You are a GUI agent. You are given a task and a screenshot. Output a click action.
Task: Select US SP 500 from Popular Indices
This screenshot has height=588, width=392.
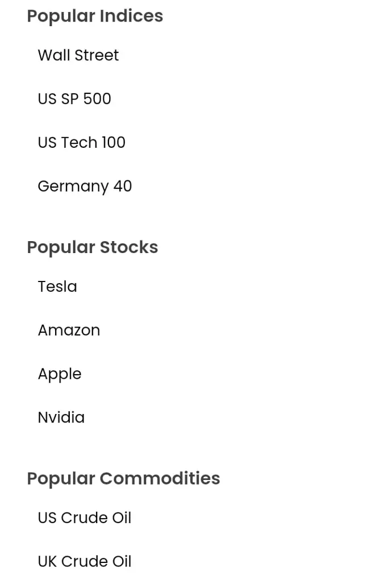pyautogui.click(x=74, y=98)
